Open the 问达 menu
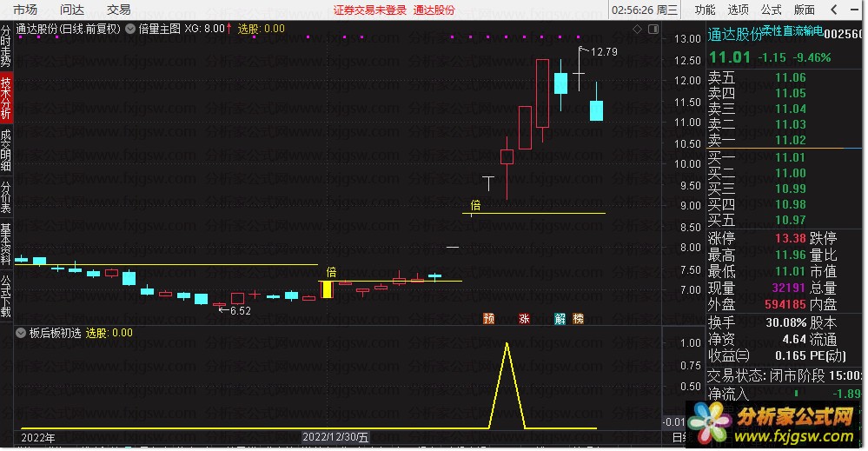The image size is (868, 451). click(x=72, y=10)
